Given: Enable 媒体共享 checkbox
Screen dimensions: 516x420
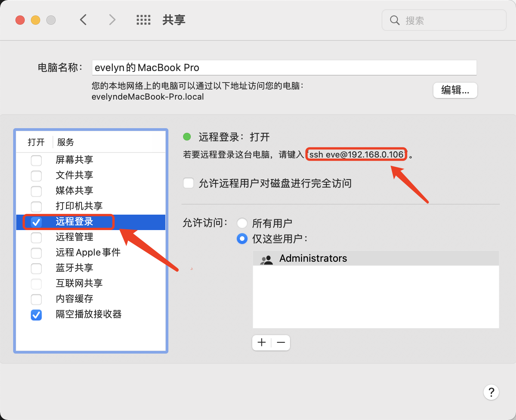Looking at the screenshot, I should pos(36,191).
